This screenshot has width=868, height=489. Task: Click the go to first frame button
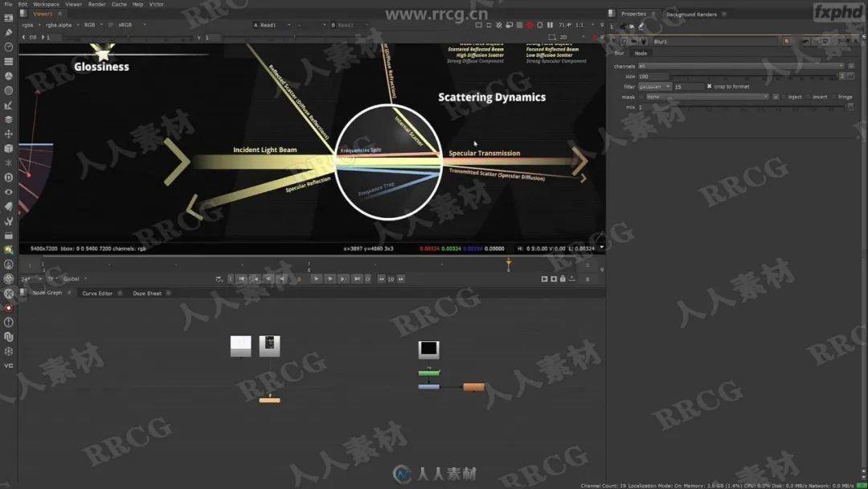point(241,278)
